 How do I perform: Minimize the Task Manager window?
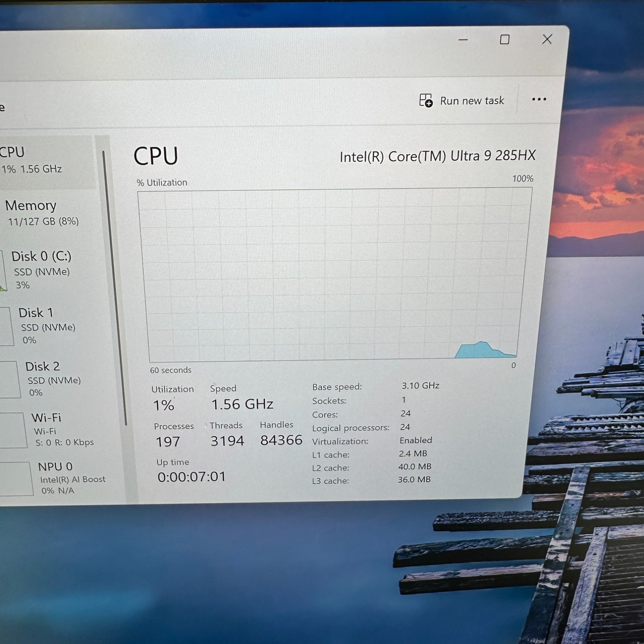[x=463, y=40]
